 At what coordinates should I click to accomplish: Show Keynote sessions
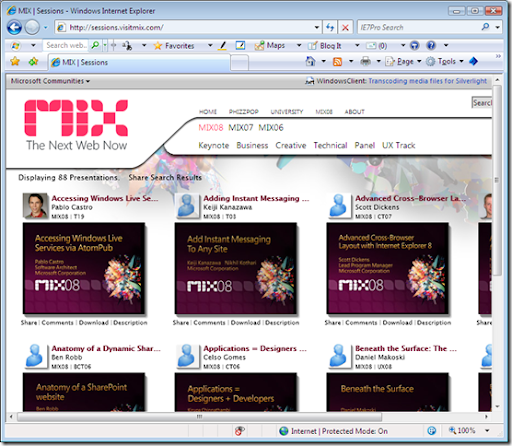(214, 146)
